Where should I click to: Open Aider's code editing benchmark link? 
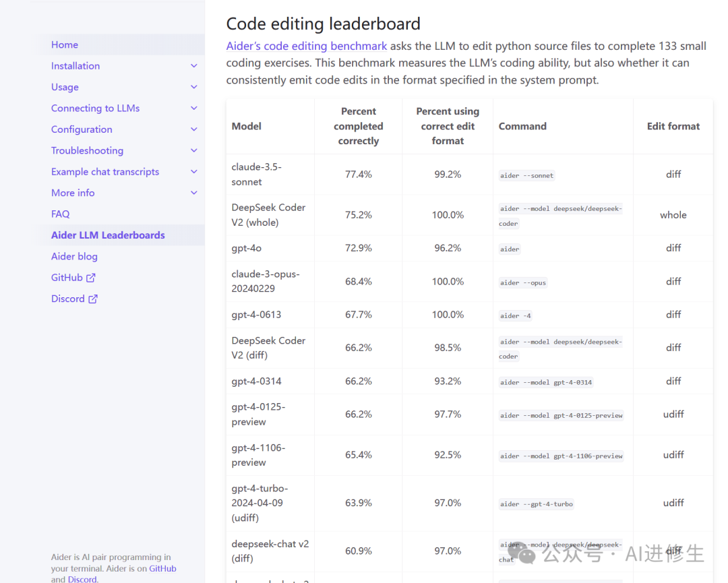pos(307,46)
